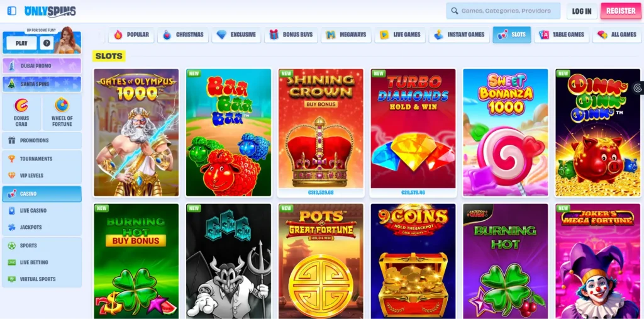Click the Log In button
This screenshot has width=644, height=319.
582,11
